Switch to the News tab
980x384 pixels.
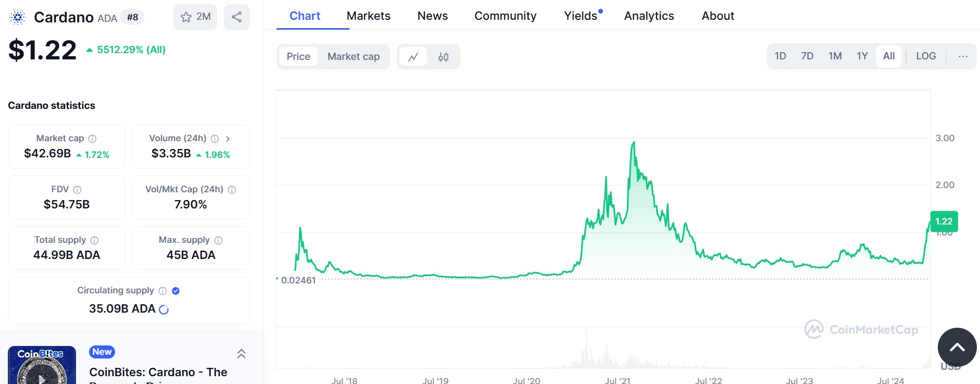point(433,16)
